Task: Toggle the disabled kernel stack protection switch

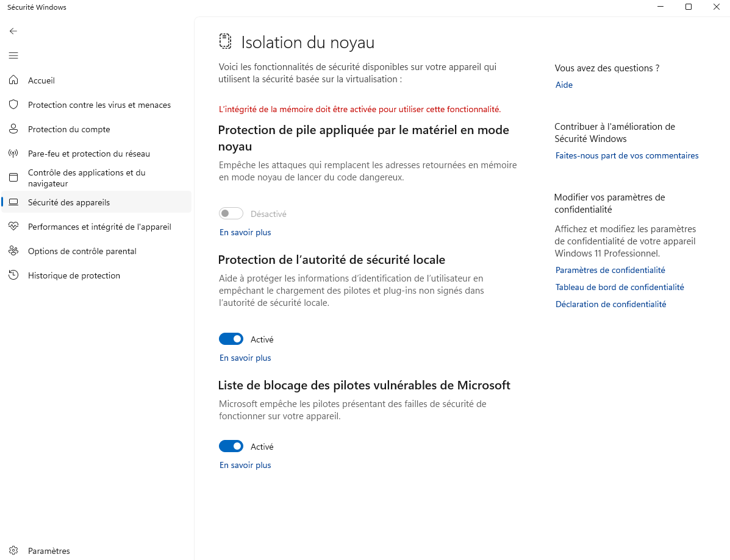Action: tap(231, 213)
